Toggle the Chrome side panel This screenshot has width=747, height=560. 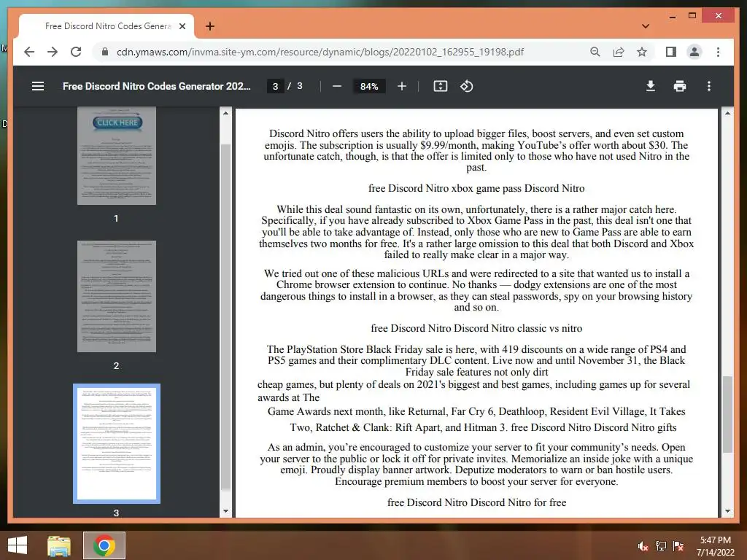pos(671,52)
